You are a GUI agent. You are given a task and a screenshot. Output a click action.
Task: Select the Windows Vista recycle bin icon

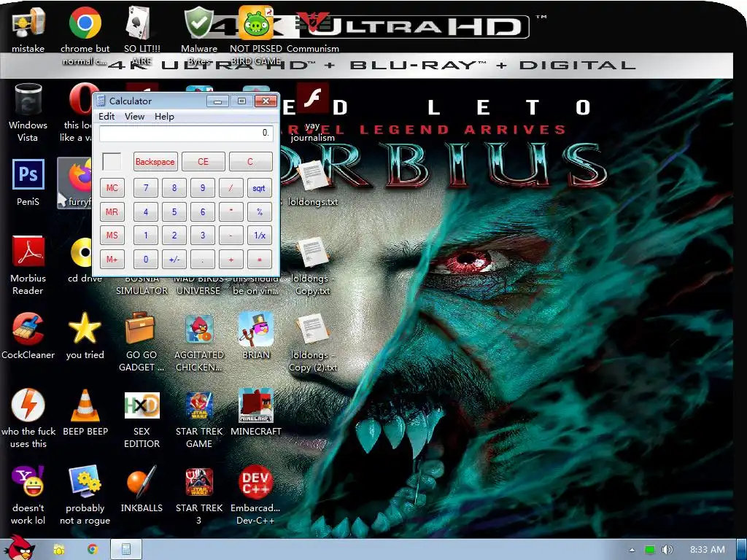pos(28,112)
